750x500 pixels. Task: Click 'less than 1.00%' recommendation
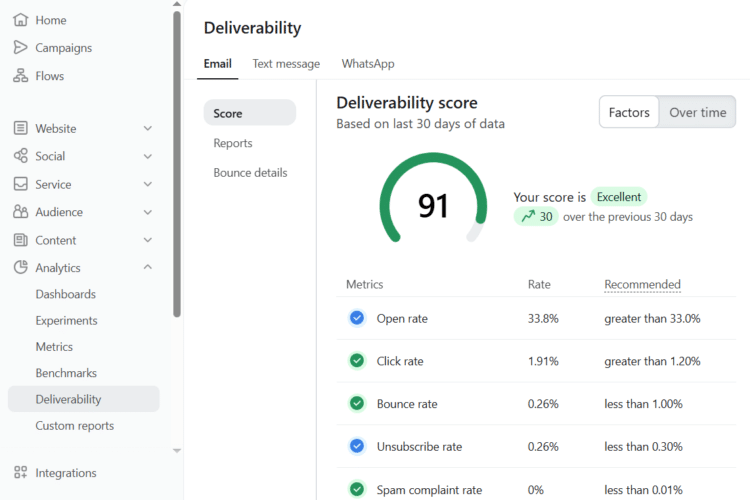(643, 404)
